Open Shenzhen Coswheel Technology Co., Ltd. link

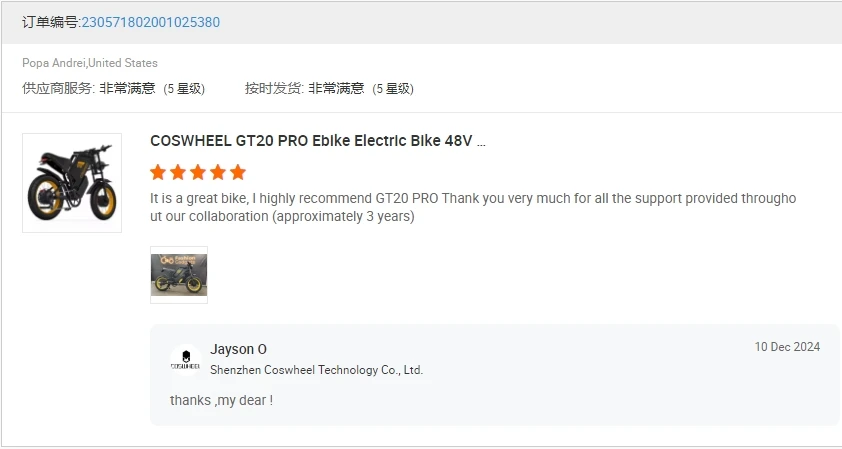coord(316,370)
